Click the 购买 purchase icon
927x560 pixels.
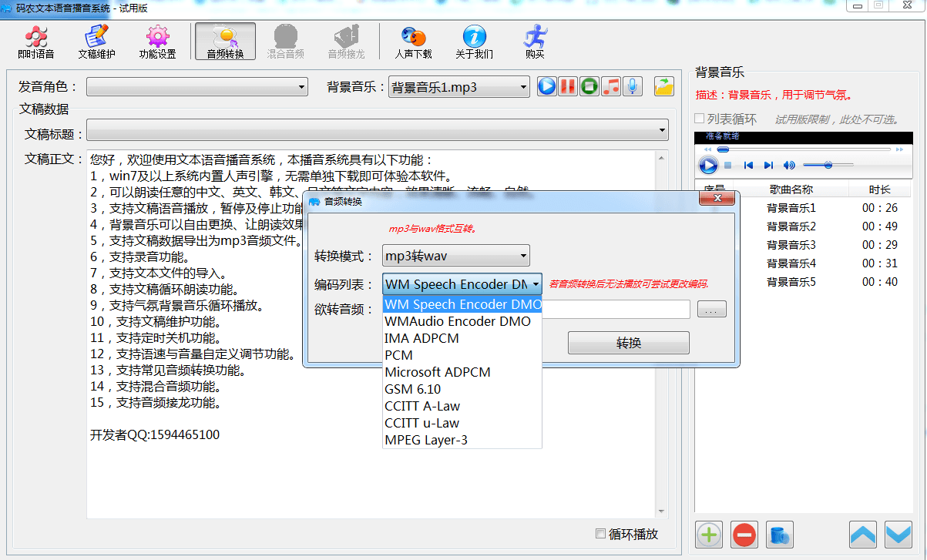point(535,42)
